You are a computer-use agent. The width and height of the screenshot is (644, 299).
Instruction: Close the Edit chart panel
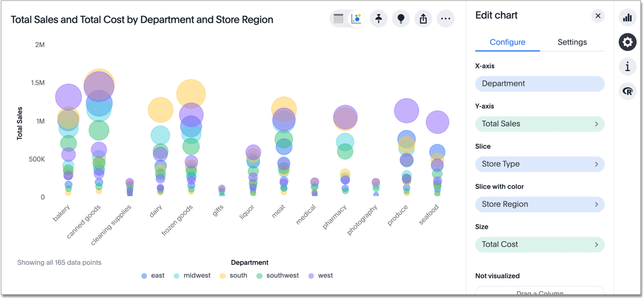click(598, 16)
